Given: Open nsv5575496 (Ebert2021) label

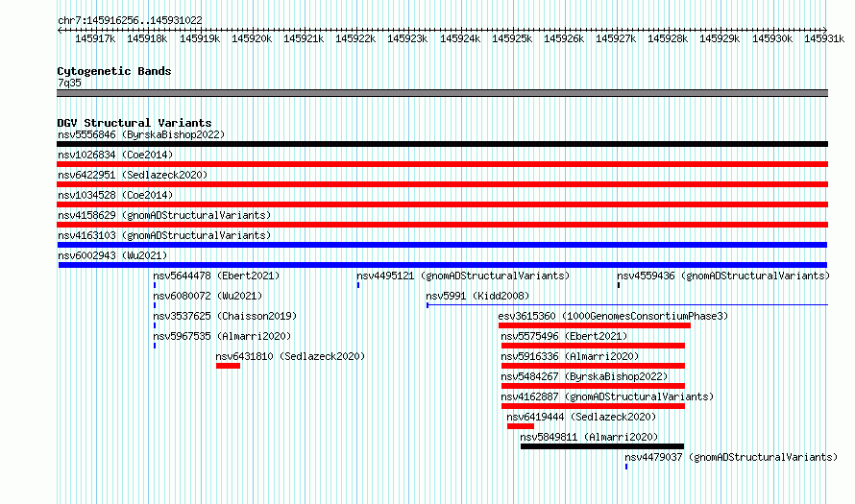Looking at the screenshot, I should tap(564, 336).
